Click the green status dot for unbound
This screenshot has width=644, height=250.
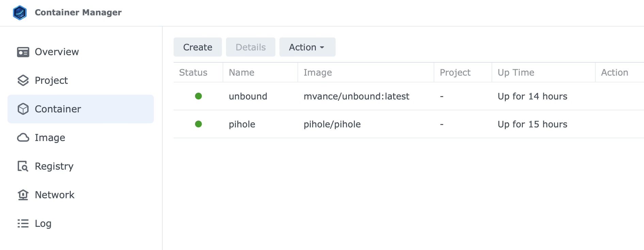point(198,96)
